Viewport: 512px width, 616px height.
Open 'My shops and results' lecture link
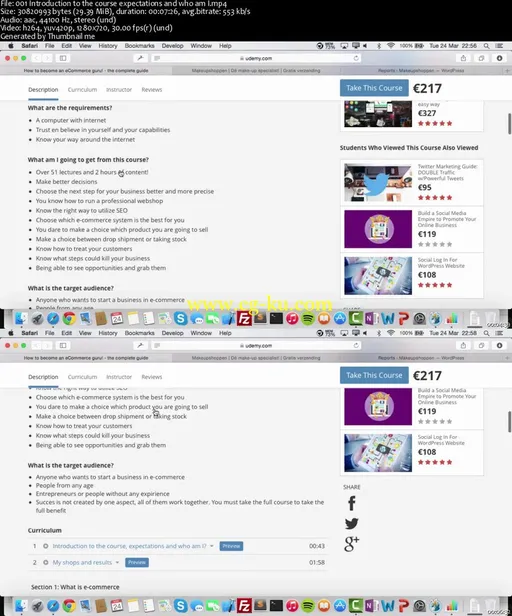point(82,563)
